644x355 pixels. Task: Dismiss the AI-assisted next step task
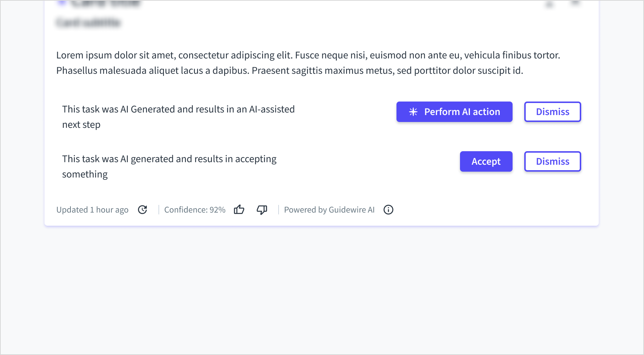tap(553, 112)
